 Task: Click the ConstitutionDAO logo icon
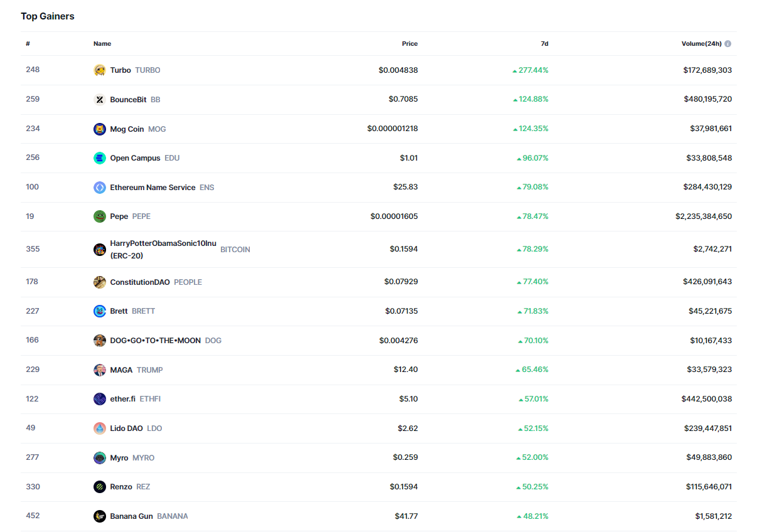click(99, 282)
